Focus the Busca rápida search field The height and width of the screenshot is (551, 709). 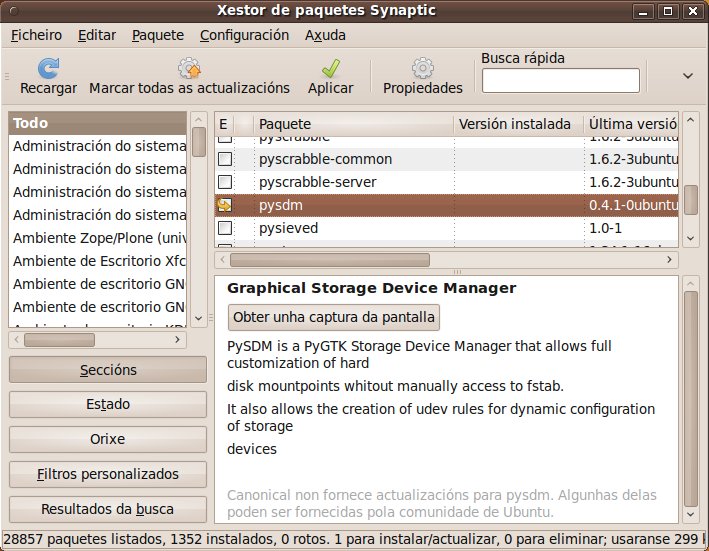561,80
